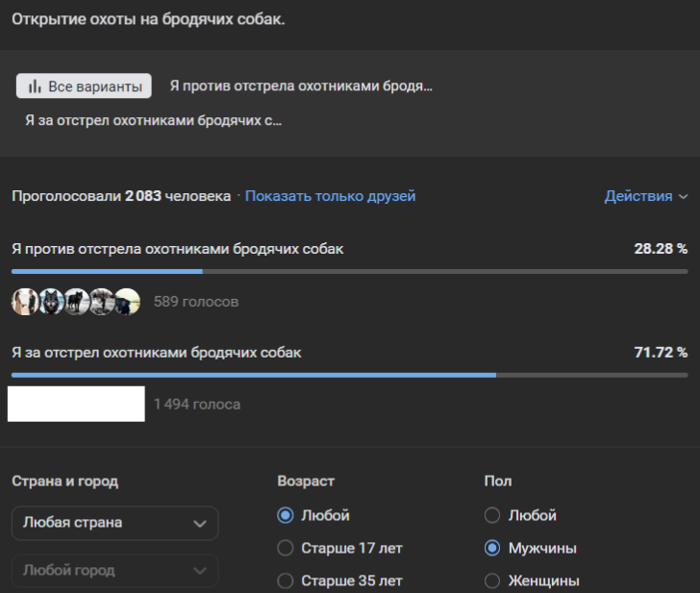Select age radio 'Старше 35 лет'

(286, 581)
